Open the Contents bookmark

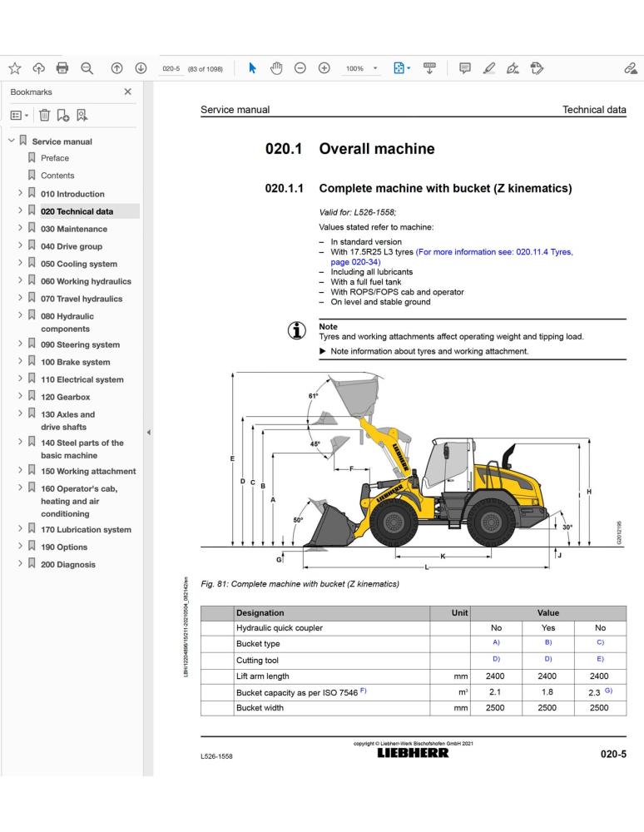click(57, 176)
